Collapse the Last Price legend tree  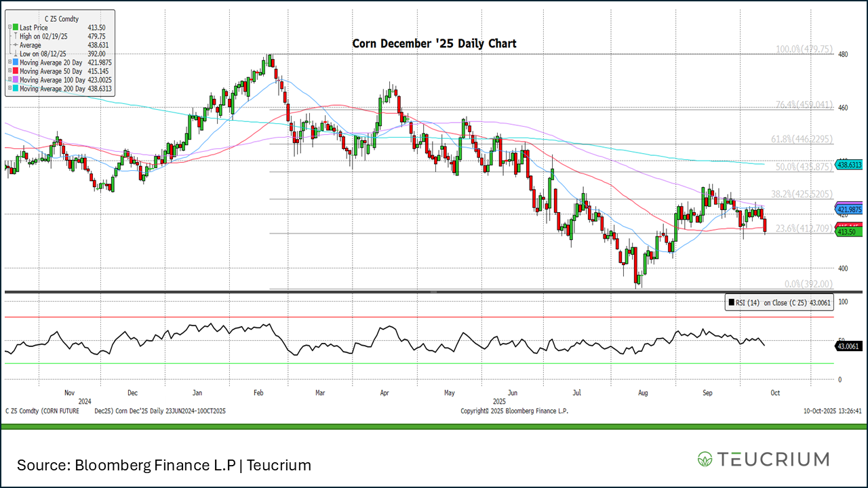point(9,28)
